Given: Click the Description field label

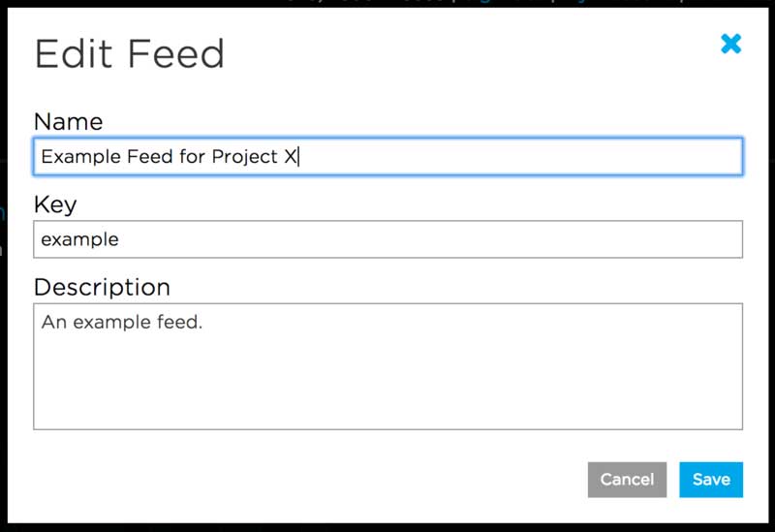Looking at the screenshot, I should [x=102, y=288].
